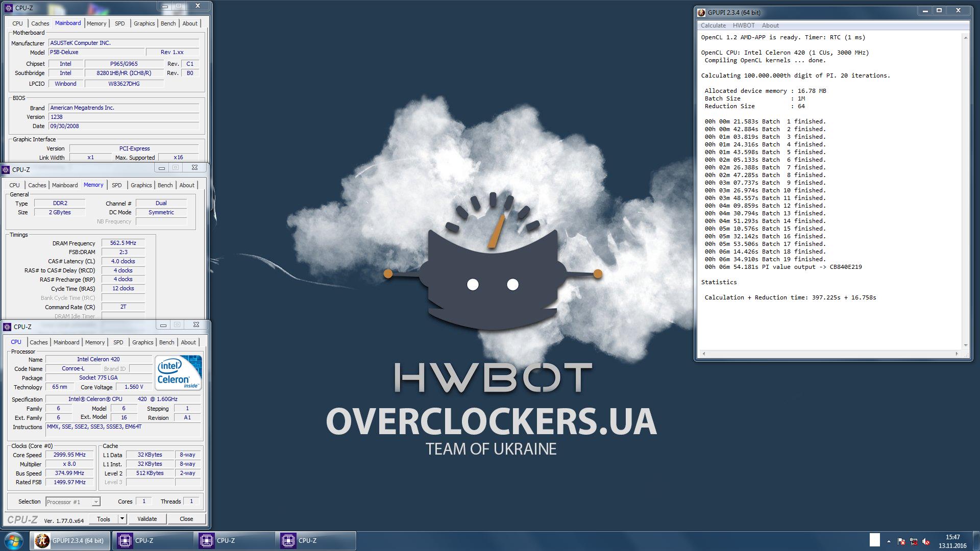This screenshot has height=551, width=980.
Task: Click CPU-Z icon in Memory window title bar
Action: tap(6, 169)
